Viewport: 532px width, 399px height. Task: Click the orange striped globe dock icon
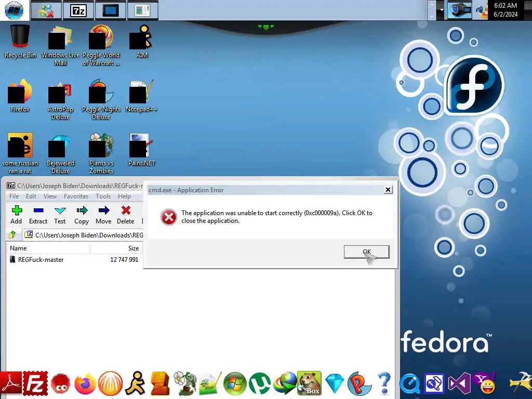click(110, 384)
